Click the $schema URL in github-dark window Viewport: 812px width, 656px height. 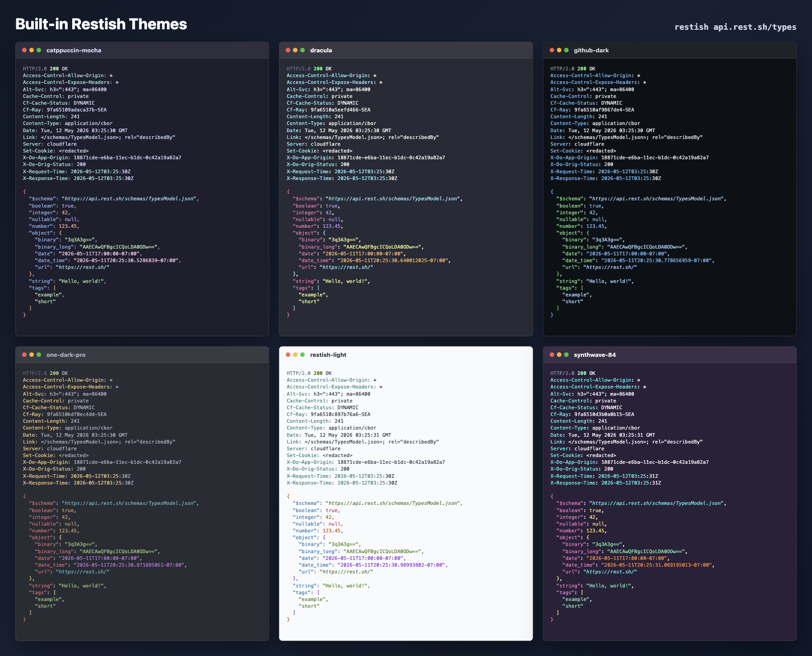tap(657, 199)
